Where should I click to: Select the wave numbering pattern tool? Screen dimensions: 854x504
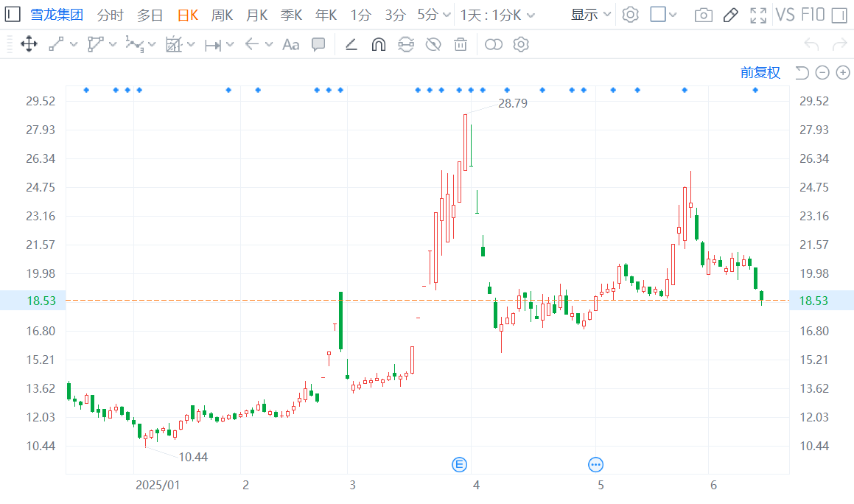[135, 45]
